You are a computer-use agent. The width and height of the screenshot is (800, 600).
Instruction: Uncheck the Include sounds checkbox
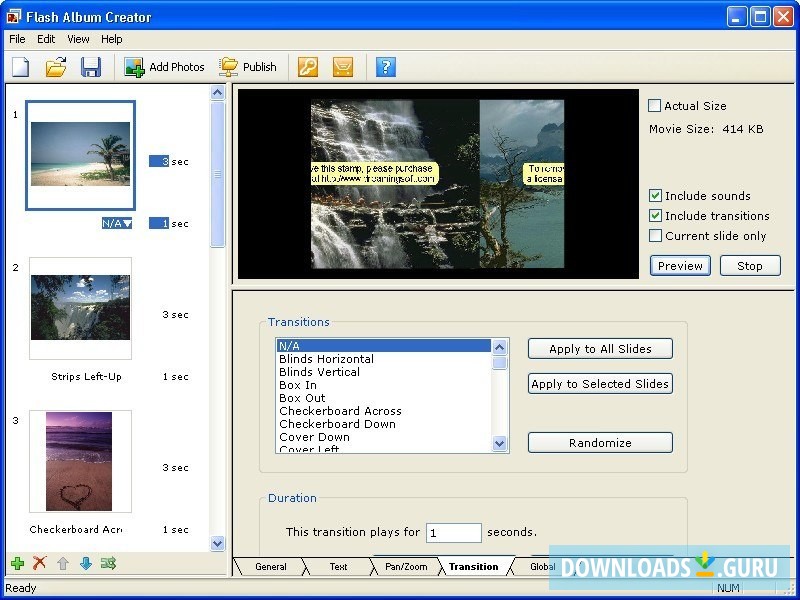pyautogui.click(x=655, y=196)
